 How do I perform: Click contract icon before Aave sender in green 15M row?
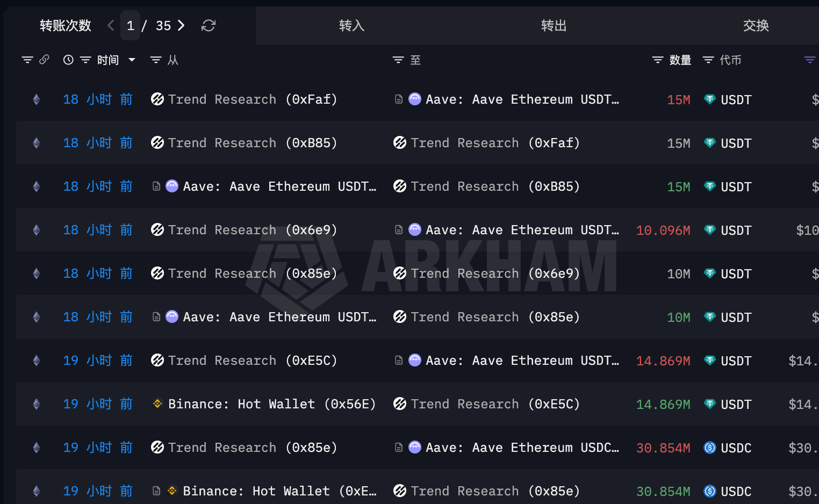[x=156, y=186]
